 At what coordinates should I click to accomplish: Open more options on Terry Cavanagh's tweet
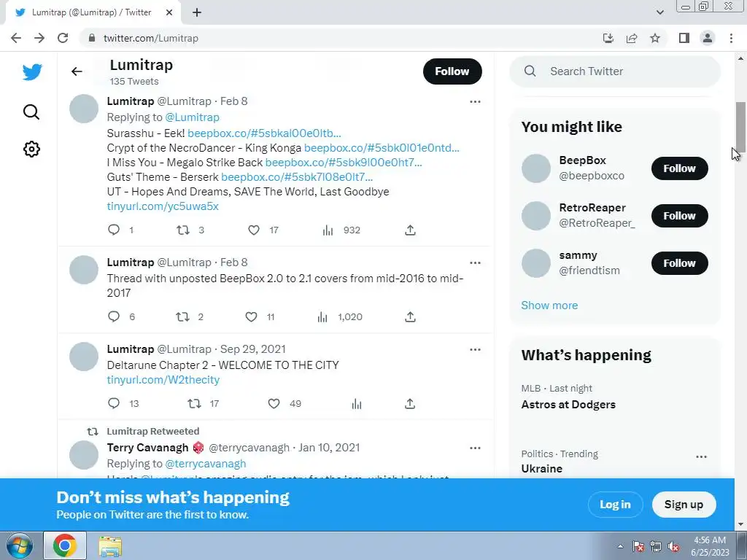coord(475,448)
